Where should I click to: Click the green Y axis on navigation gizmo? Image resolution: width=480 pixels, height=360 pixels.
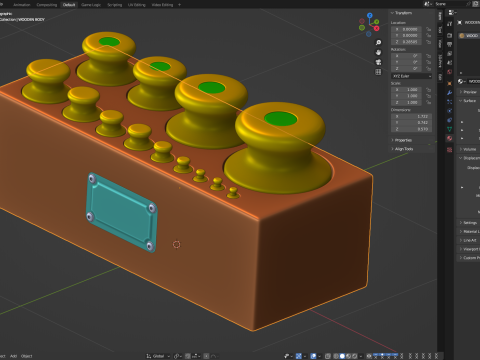[376, 22]
